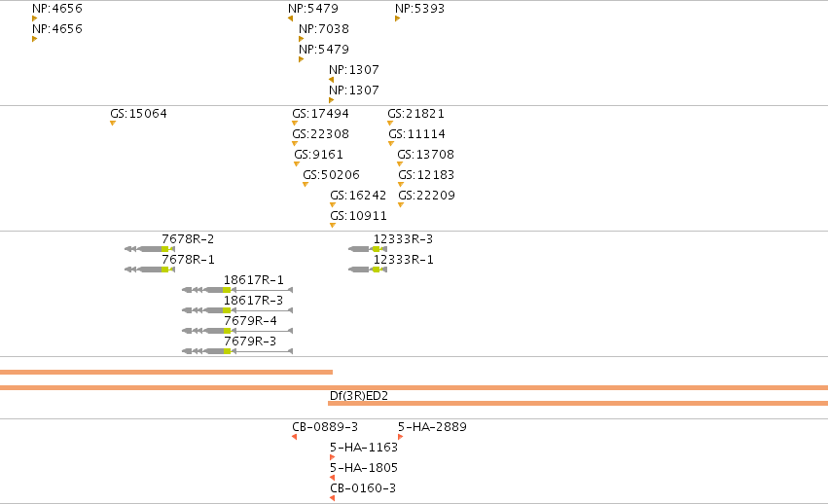Screen dimensions: 828x504
Task: Click the 7679R-4 gene model glyph
Action: (x=237, y=331)
